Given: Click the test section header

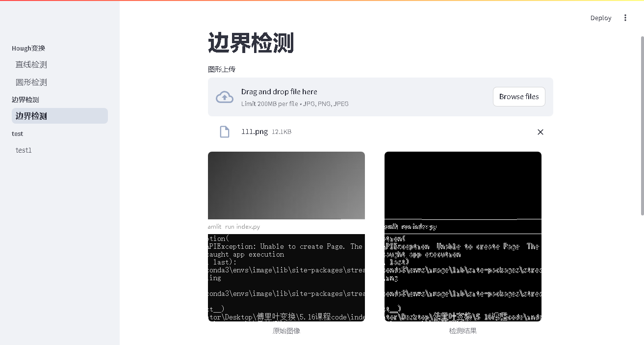Looking at the screenshot, I should tap(17, 133).
